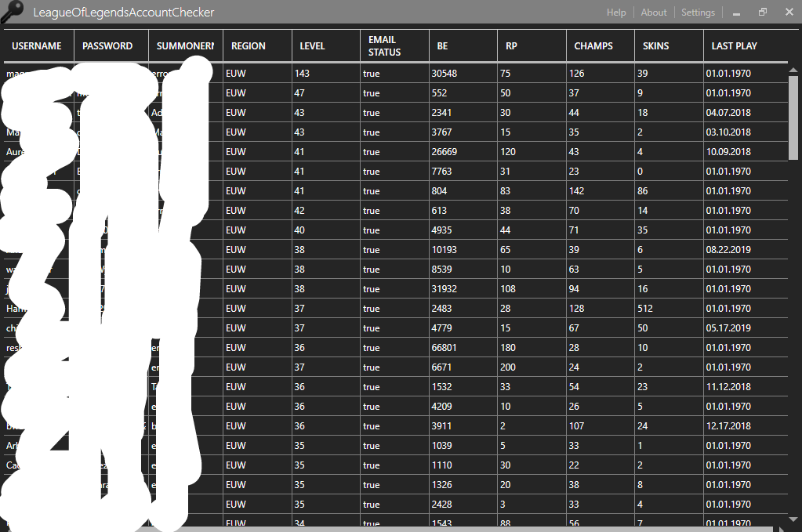Viewport: 802px width, 532px height.
Task: Select the BE cell "6671"
Action: [x=463, y=367]
